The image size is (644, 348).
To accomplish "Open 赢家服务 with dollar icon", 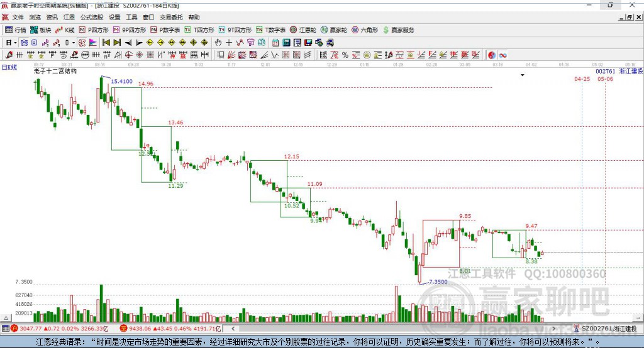I will 399,30.
